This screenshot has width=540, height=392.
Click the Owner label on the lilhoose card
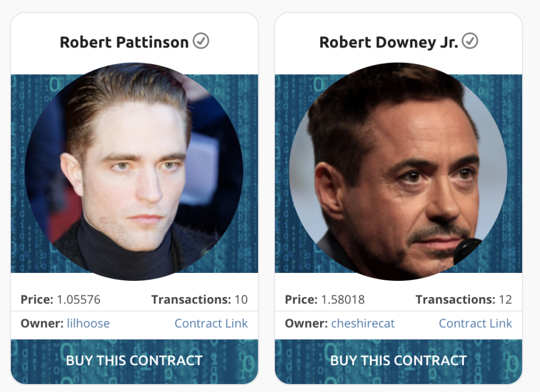click(42, 324)
